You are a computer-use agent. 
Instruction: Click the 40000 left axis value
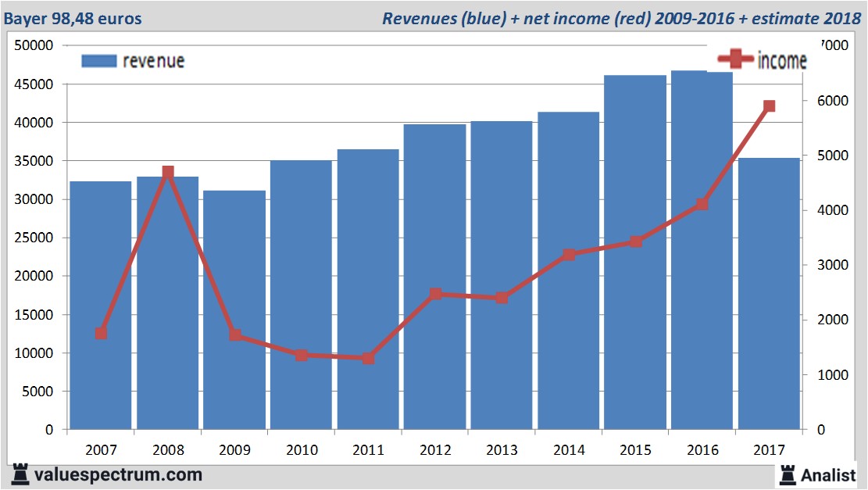click(x=34, y=123)
